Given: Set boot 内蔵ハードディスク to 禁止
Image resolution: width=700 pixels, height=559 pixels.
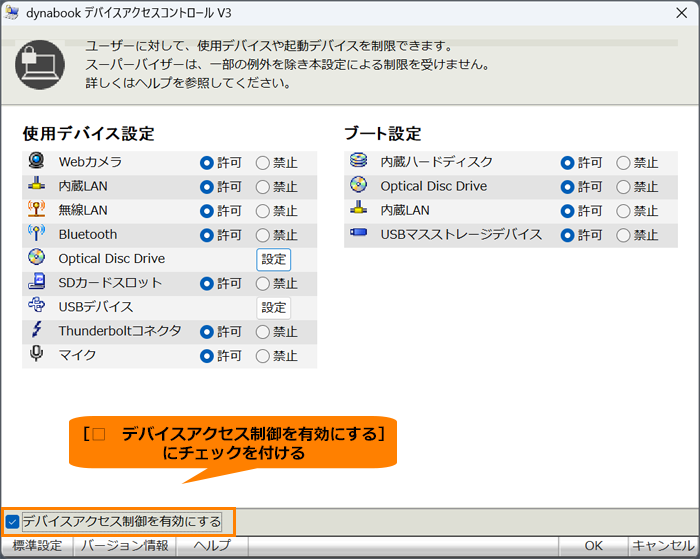Looking at the screenshot, I should [x=623, y=163].
